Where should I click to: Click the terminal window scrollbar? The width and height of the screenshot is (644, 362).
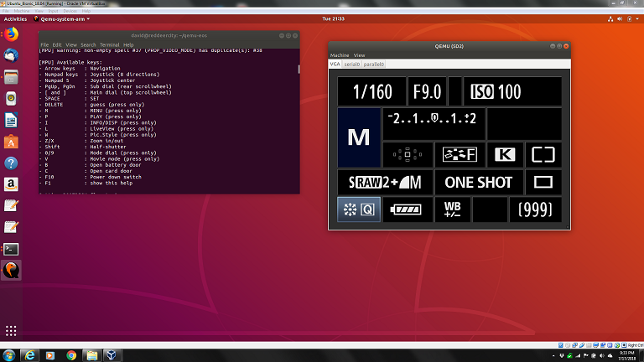(x=299, y=69)
